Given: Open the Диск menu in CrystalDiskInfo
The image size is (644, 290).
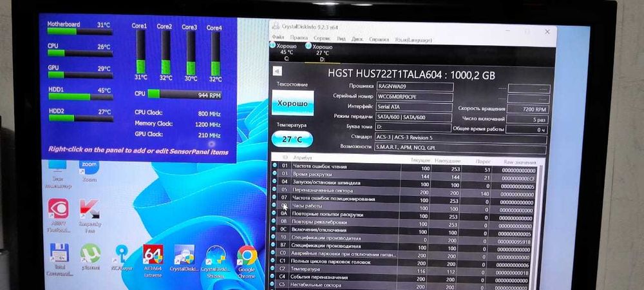Looking at the screenshot, I should point(357,39).
